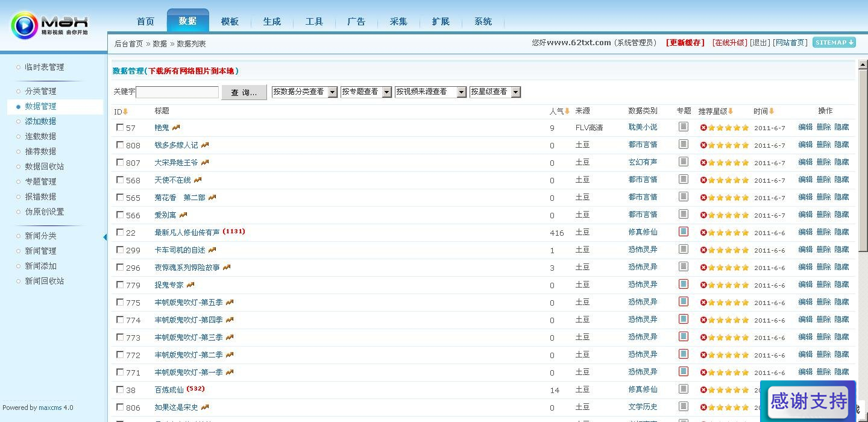Open the 按专题查看 dropdown

click(x=366, y=92)
